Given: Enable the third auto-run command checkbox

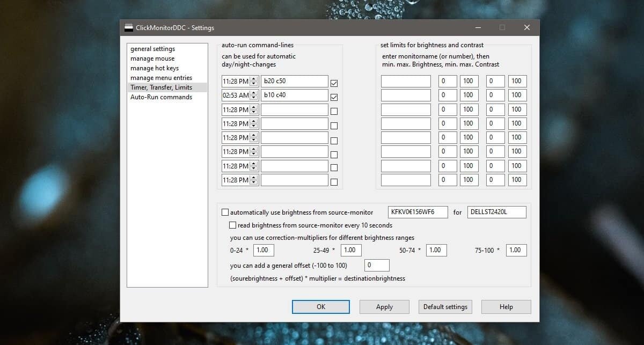Looking at the screenshot, I should tap(334, 112).
